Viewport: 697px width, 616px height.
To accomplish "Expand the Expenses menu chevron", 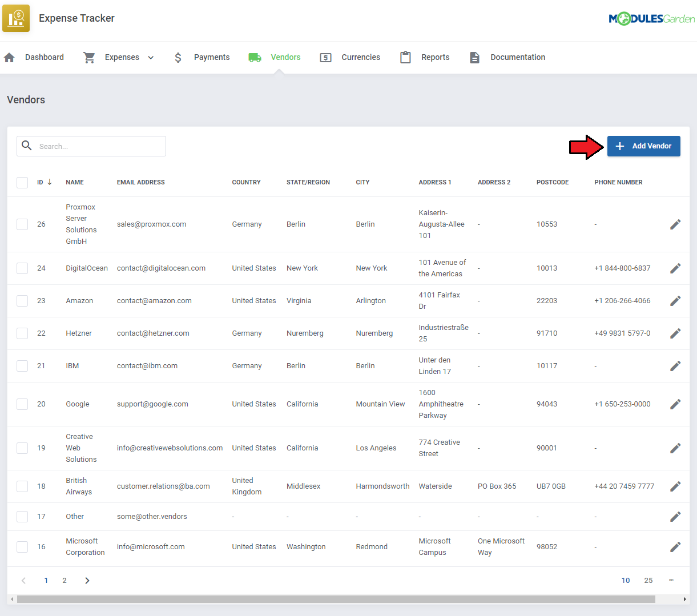I will tap(151, 58).
